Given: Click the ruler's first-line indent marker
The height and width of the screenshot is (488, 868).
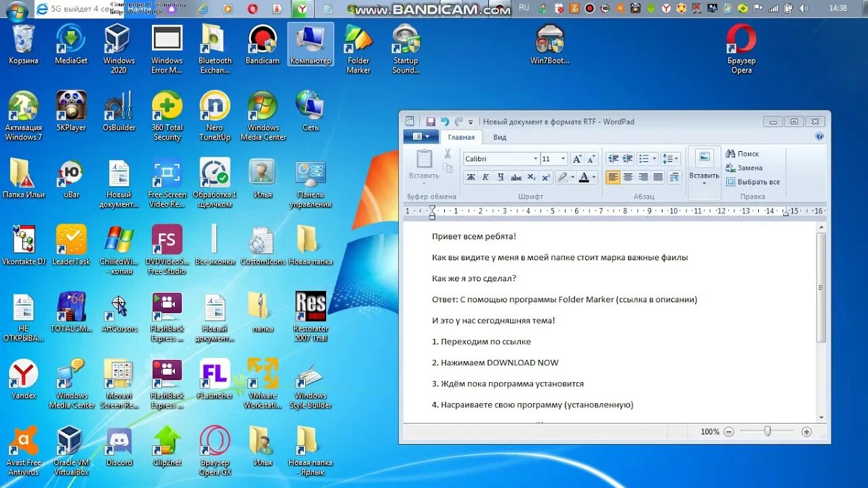Looking at the screenshot, I should [x=432, y=208].
